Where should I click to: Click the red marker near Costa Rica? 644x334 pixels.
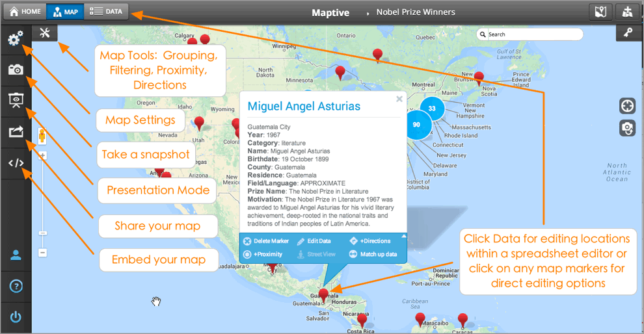coord(362,320)
